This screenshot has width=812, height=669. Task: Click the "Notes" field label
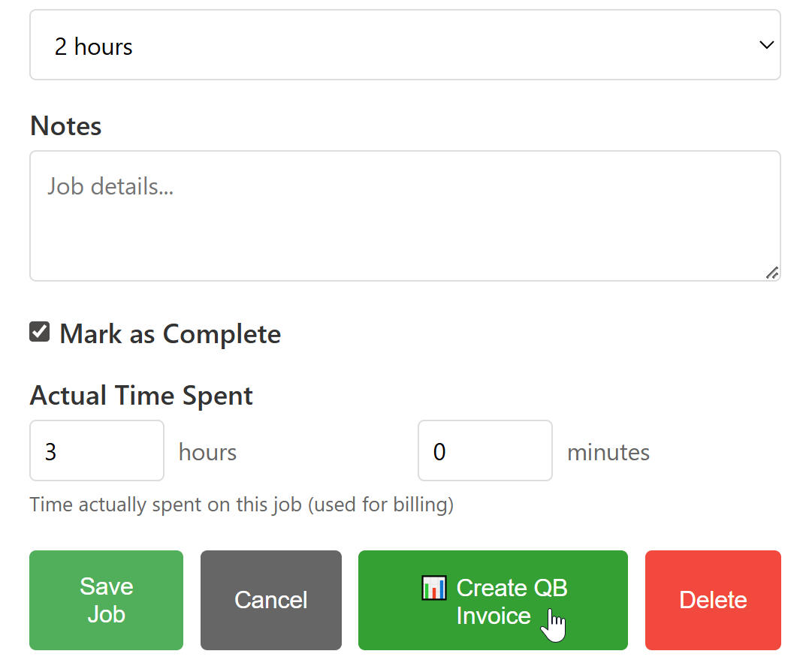coord(66,126)
